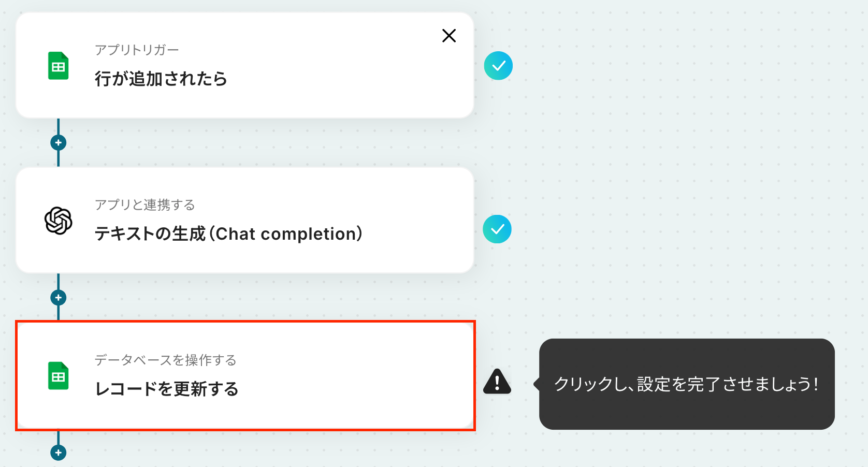Click the checkmark badge next to 行が追加されたら
868x467 pixels.
coord(498,66)
